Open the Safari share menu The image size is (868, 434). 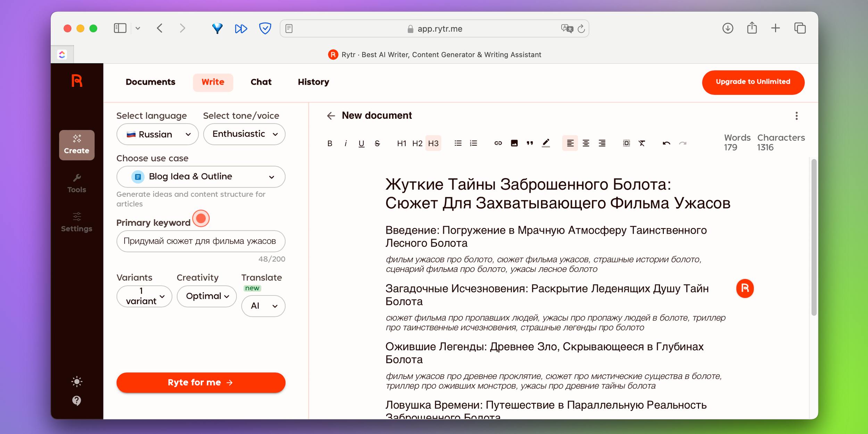[752, 28]
